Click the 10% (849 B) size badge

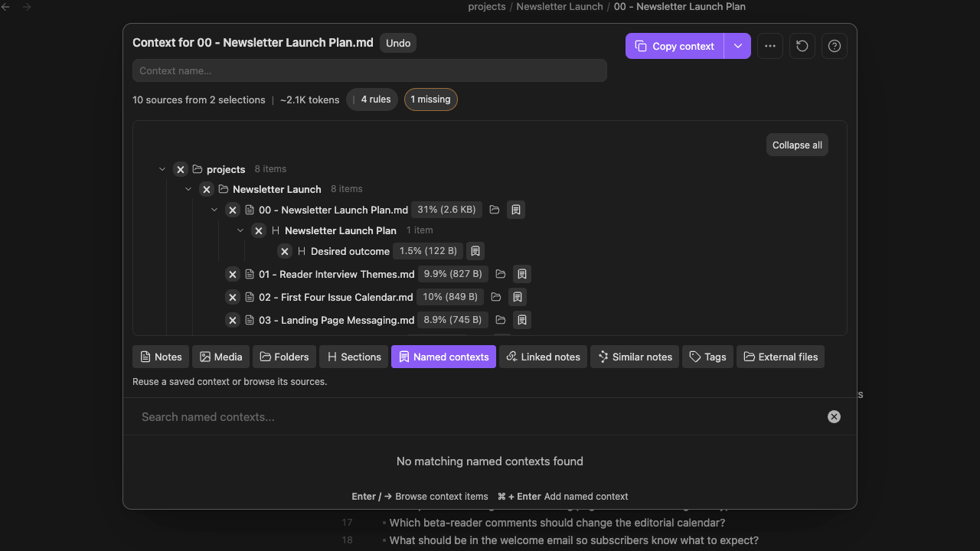point(450,297)
